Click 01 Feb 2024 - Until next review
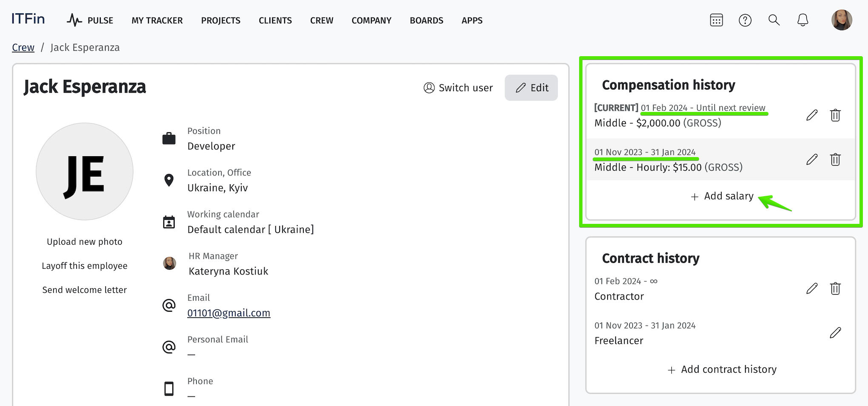The width and height of the screenshot is (868, 406). click(x=703, y=108)
